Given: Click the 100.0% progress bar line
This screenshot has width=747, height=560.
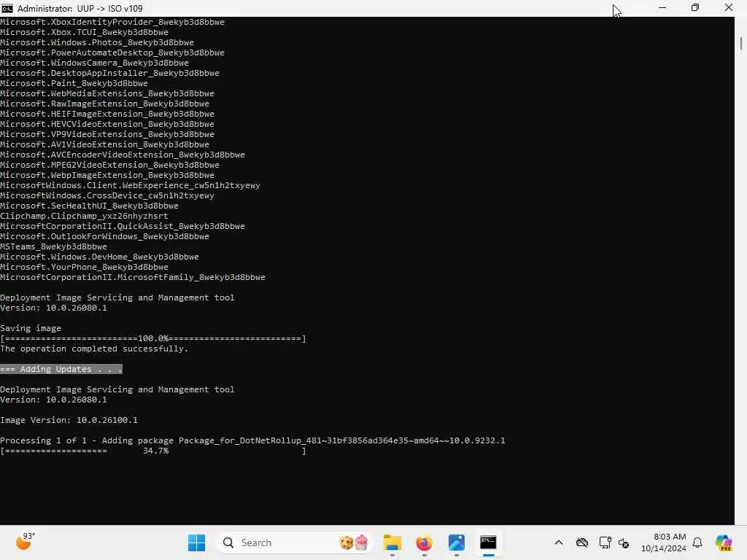Looking at the screenshot, I should coord(153,338).
